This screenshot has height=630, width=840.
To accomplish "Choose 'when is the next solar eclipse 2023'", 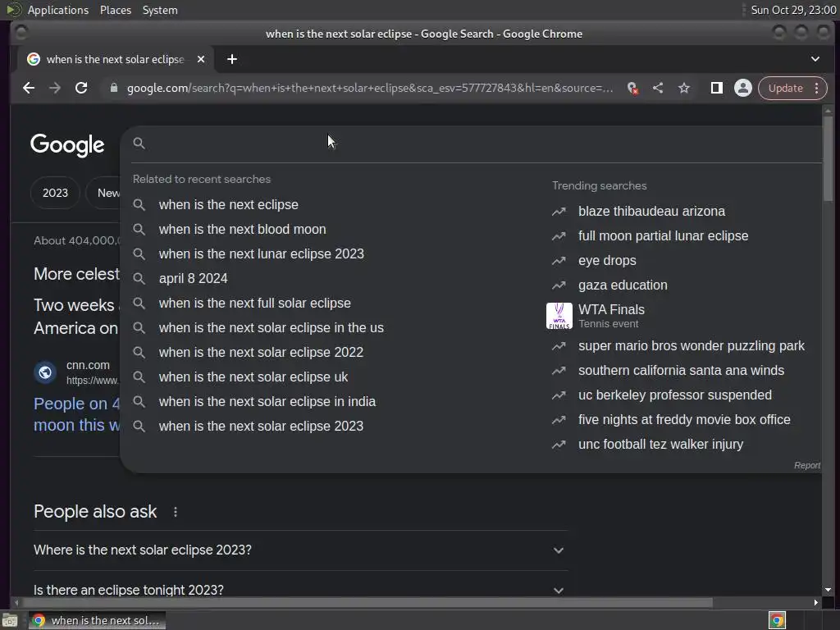I will click(261, 427).
